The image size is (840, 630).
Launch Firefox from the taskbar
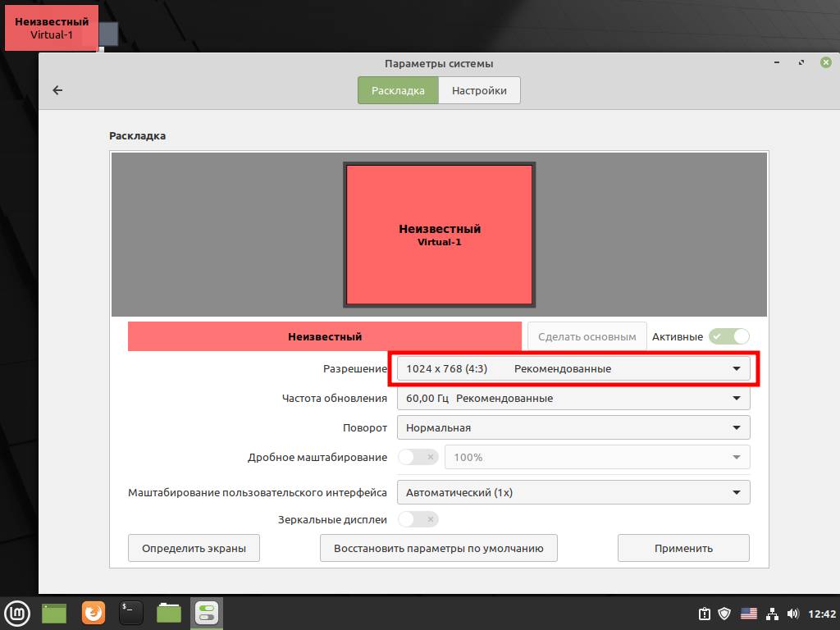94,612
